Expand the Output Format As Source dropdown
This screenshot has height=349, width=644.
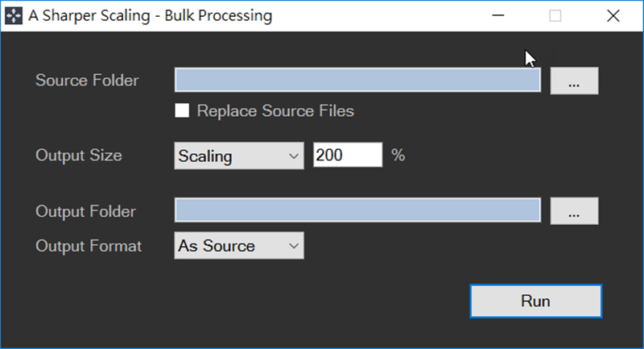point(238,246)
